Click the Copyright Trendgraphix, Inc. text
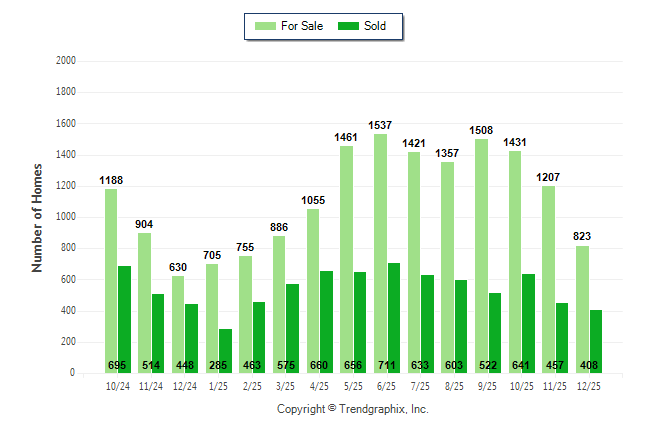Image resolution: width=646 pixels, height=434 pixels. pyautogui.click(x=352, y=410)
